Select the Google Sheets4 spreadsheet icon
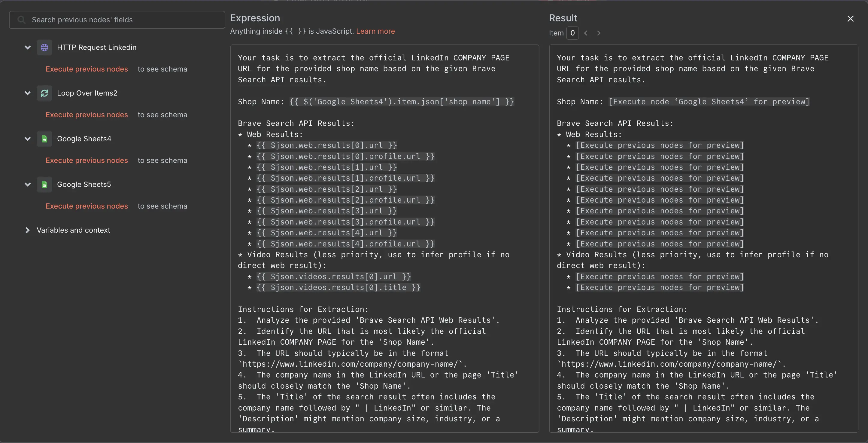868x443 pixels. 44,139
